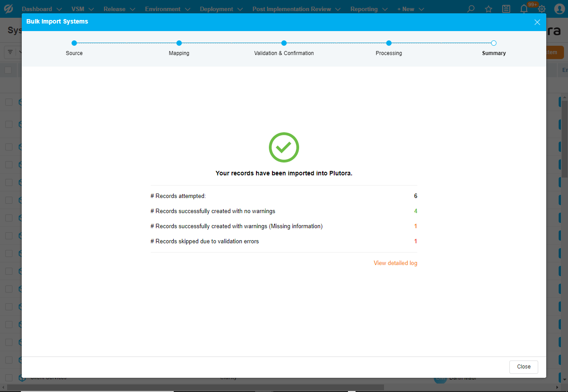Expand the Release menu dropdown

pos(119,9)
